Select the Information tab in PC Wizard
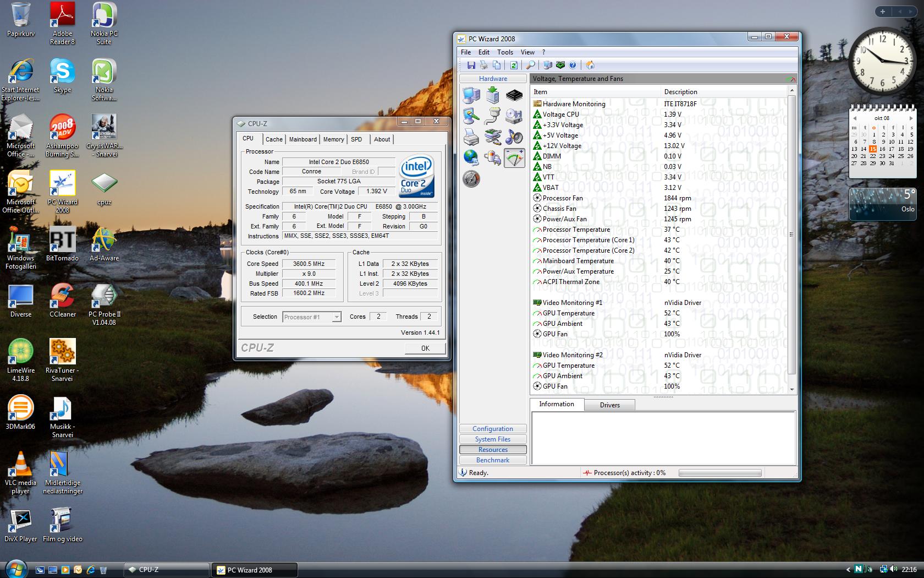924x578 pixels. pyautogui.click(x=557, y=404)
